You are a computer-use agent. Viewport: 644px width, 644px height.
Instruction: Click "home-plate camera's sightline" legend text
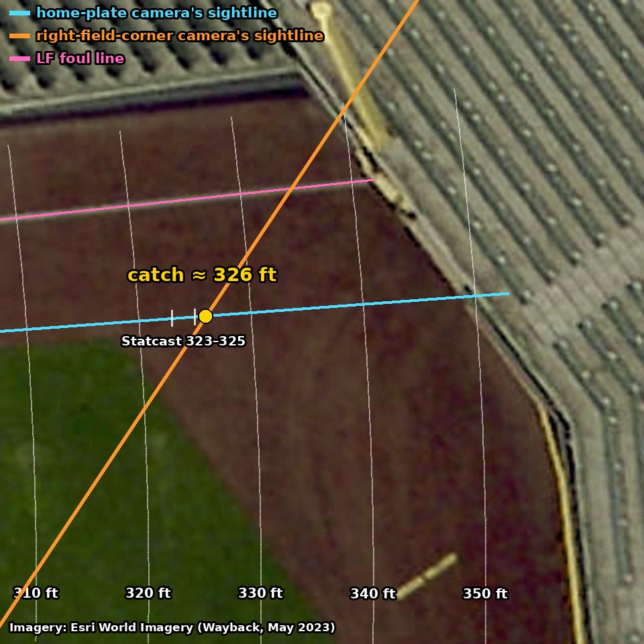[x=157, y=13]
